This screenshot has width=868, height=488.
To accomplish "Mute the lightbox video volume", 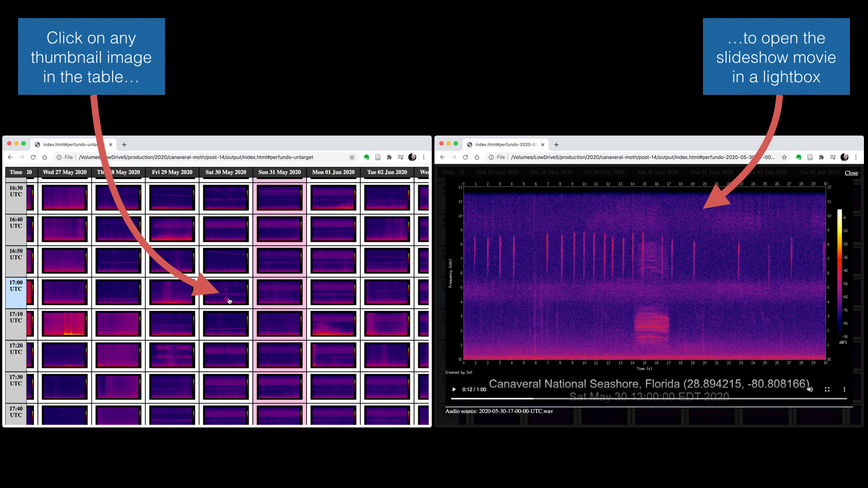I will 810,389.
